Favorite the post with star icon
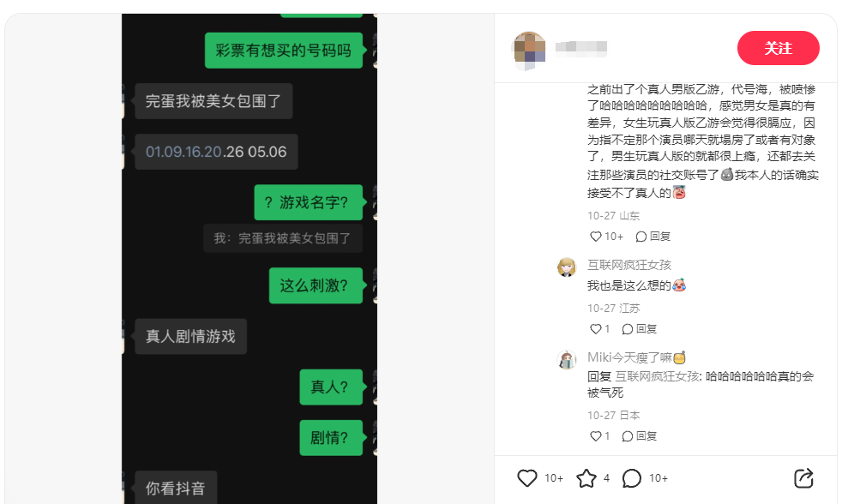 (586, 478)
